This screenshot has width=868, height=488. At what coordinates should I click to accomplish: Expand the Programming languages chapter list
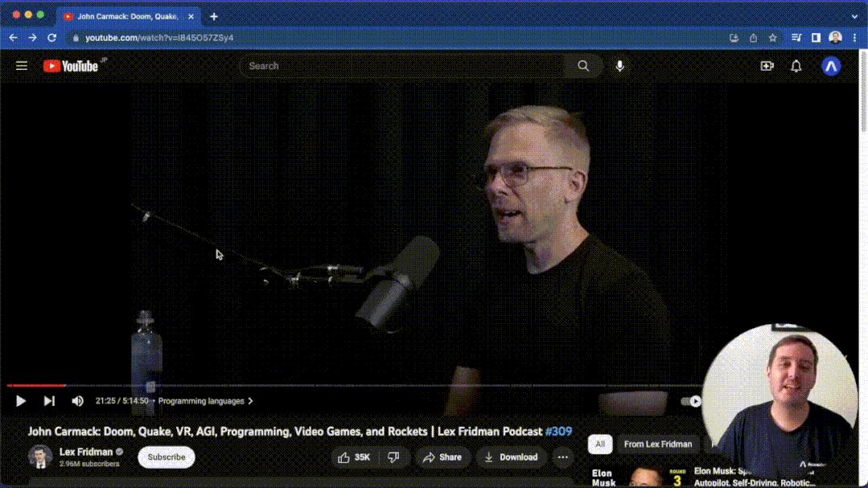click(x=205, y=401)
